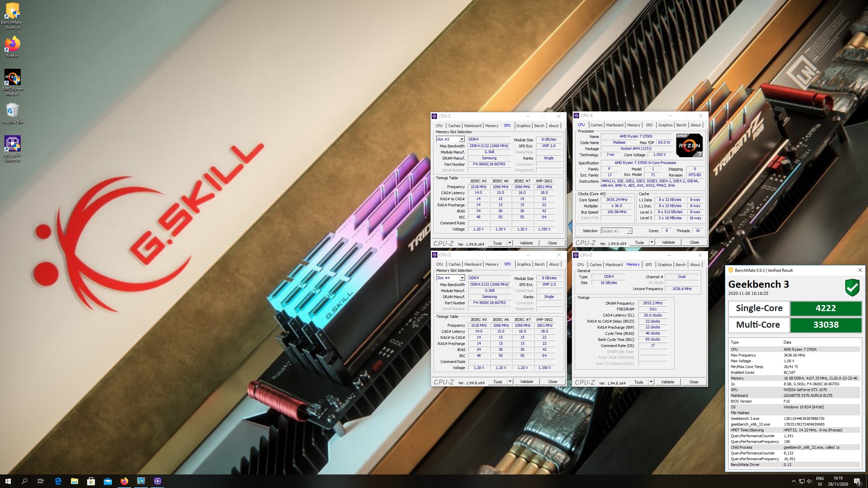Click DRAM Frequency 2053.2 MHz value
868x488 pixels.
click(x=653, y=303)
